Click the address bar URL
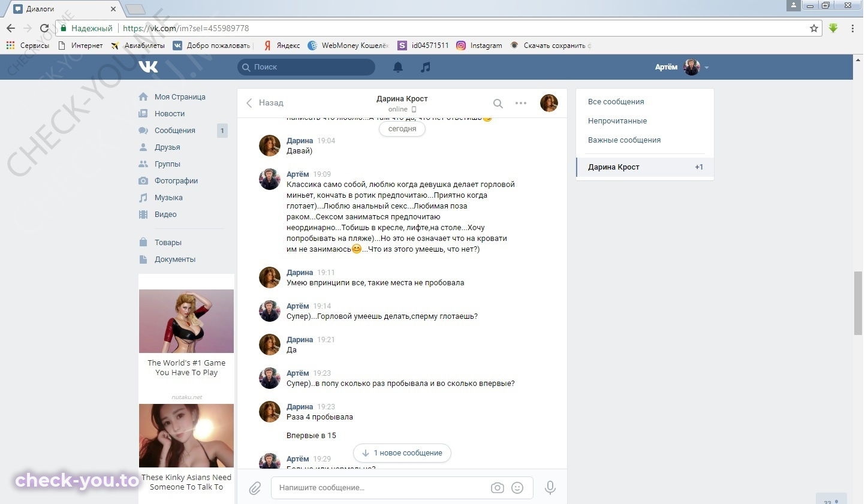The image size is (868, 504). click(x=186, y=28)
